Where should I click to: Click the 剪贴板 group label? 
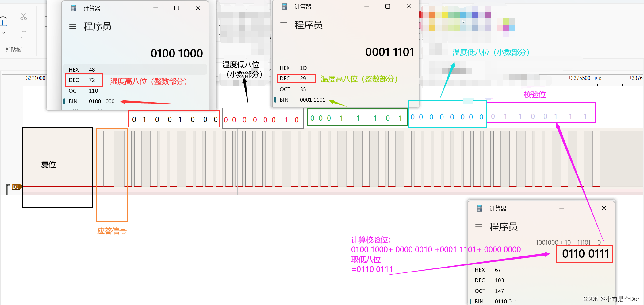click(13, 50)
